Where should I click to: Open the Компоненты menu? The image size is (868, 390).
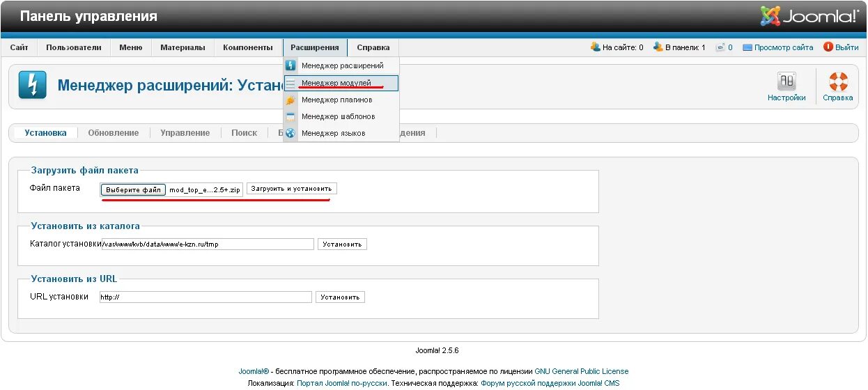248,47
